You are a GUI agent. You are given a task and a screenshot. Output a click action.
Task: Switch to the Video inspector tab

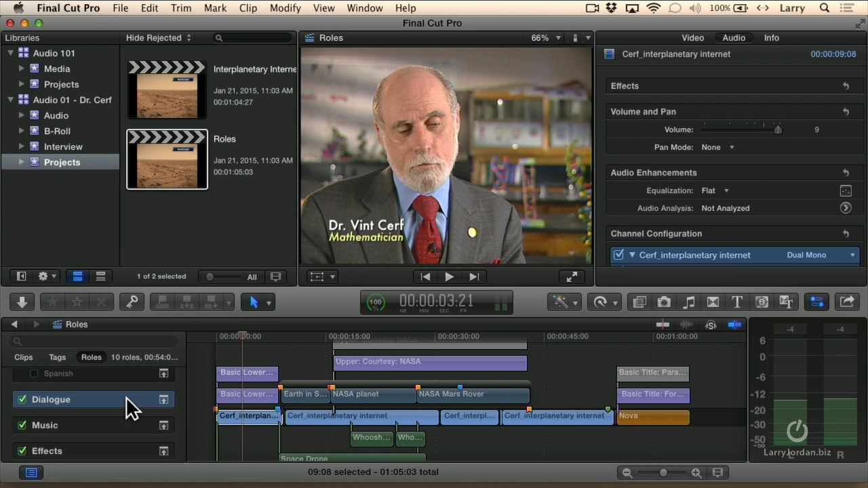pyautogui.click(x=692, y=38)
